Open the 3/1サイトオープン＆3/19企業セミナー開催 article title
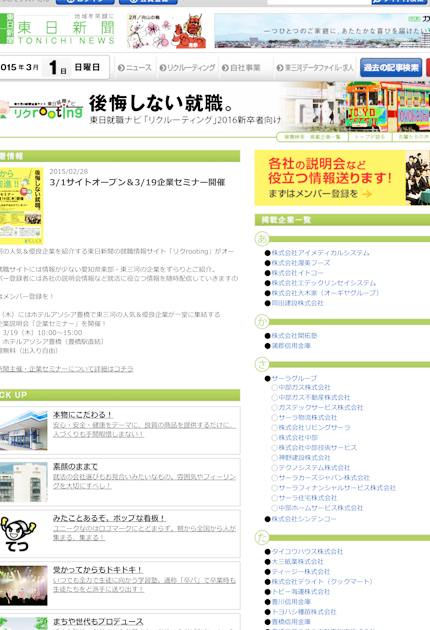 tap(137, 182)
